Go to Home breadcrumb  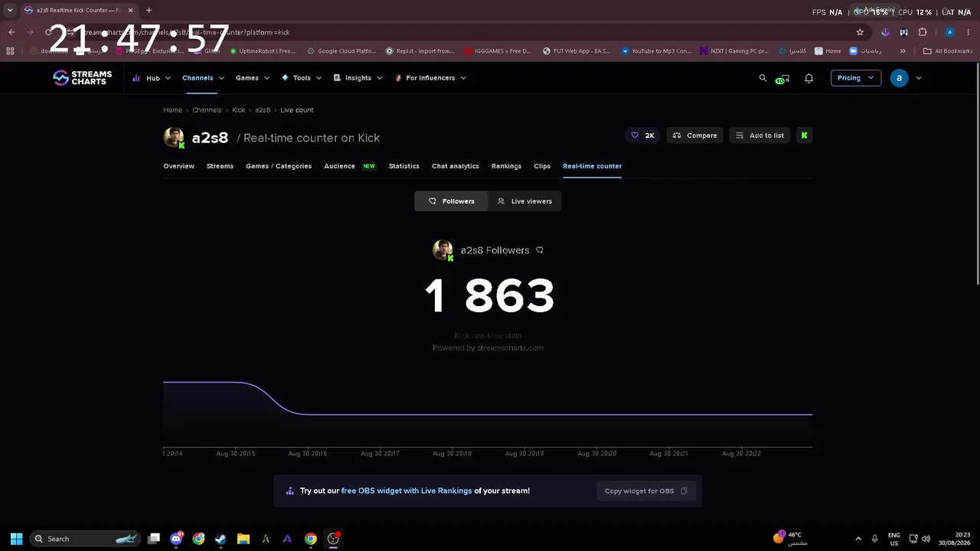tap(172, 110)
